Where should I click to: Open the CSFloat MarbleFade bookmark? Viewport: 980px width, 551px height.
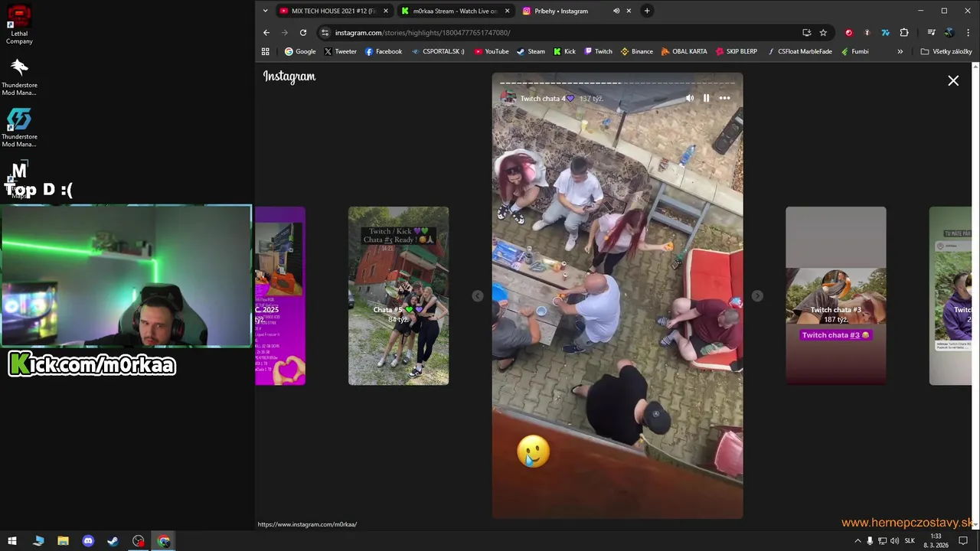click(799, 51)
